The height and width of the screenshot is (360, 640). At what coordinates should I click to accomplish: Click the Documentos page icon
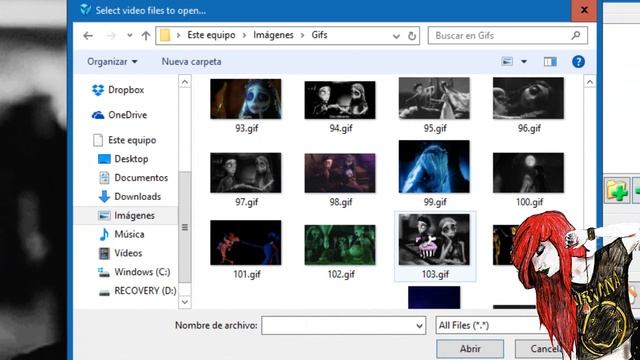[x=104, y=178]
